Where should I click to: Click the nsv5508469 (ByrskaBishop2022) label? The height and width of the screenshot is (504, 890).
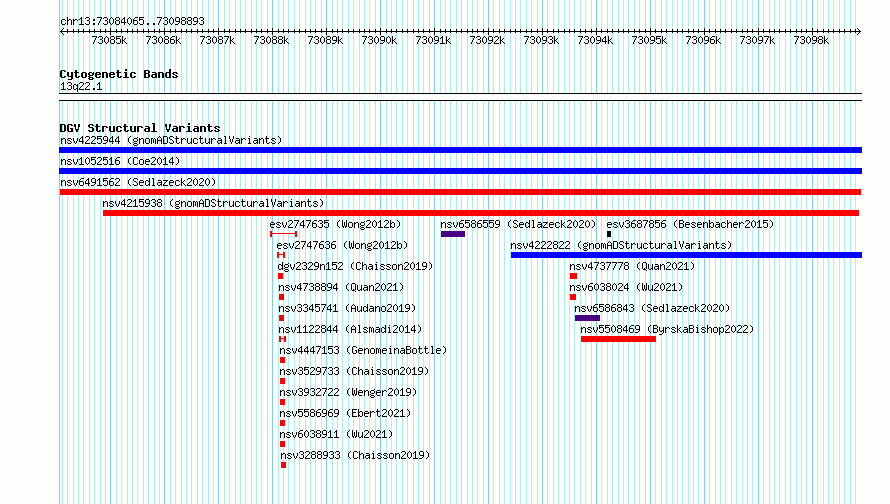click(x=667, y=329)
